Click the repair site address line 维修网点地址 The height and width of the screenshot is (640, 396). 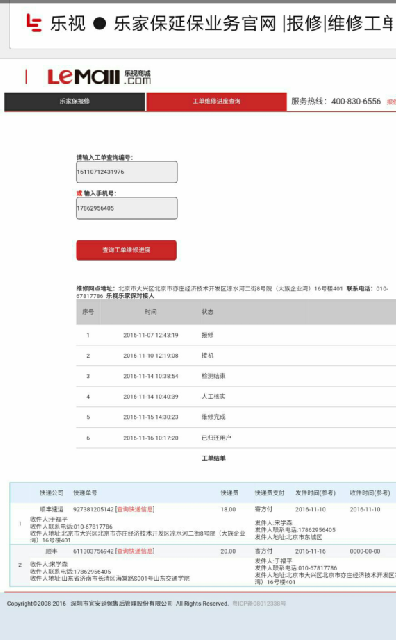(x=232, y=292)
